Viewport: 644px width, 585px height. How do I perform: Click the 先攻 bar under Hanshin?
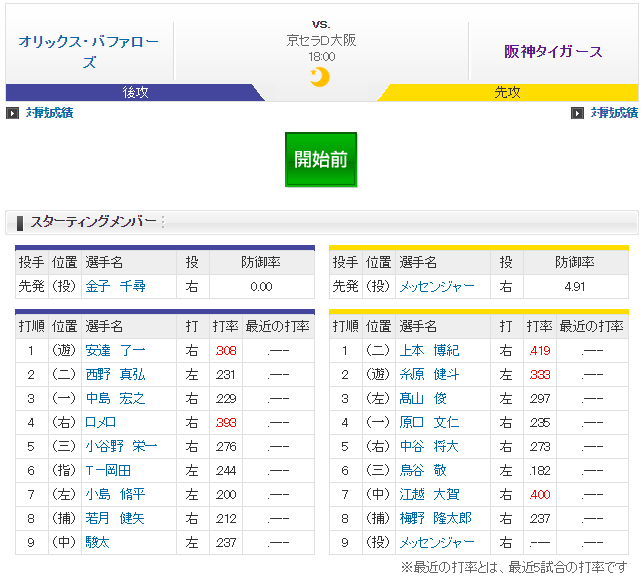[x=508, y=92]
